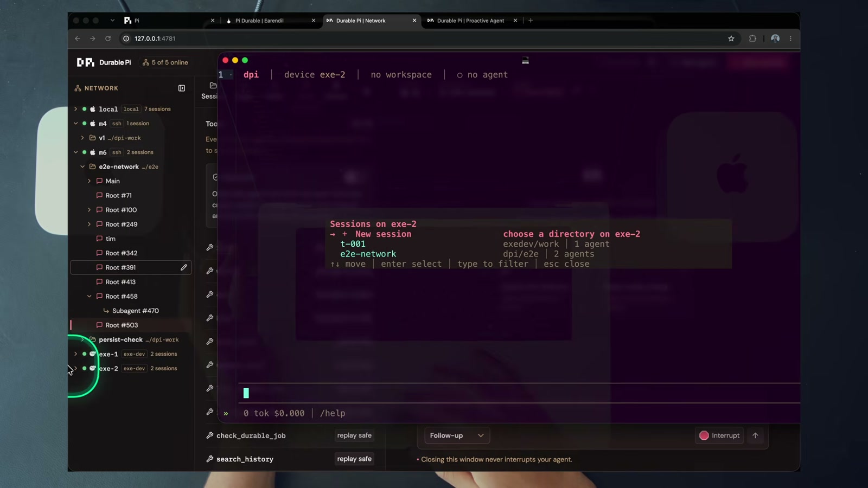Focus the browser address bar
Viewport: 868px width, 488px height.
click(423, 38)
